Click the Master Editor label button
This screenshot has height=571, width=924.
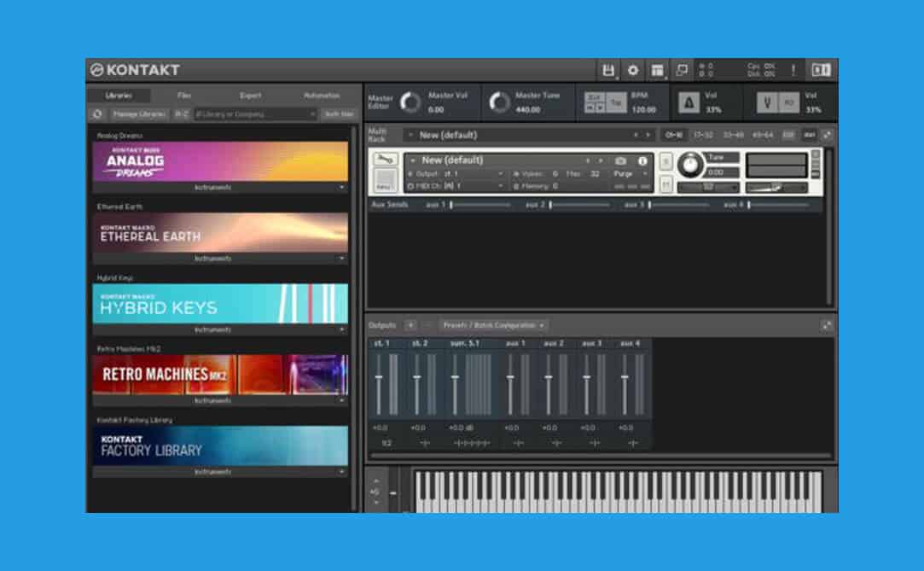(380, 102)
